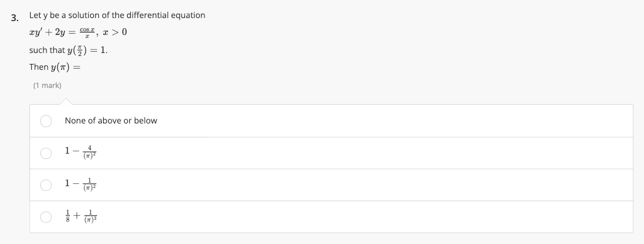Click the 1 − 4/π² answer expression
The width and height of the screenshot is (644, 244).
81,153
